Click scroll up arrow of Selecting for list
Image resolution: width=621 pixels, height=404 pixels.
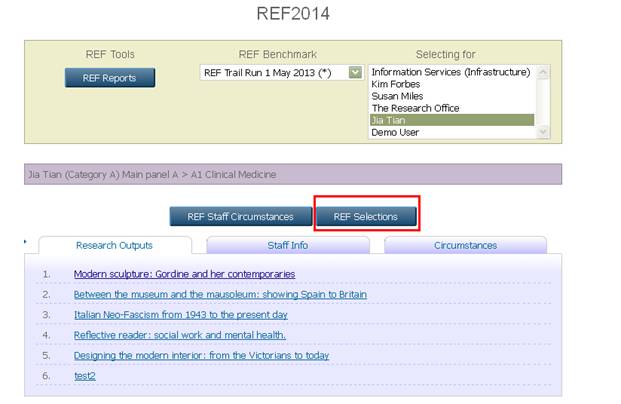click(x=543, y=72)
